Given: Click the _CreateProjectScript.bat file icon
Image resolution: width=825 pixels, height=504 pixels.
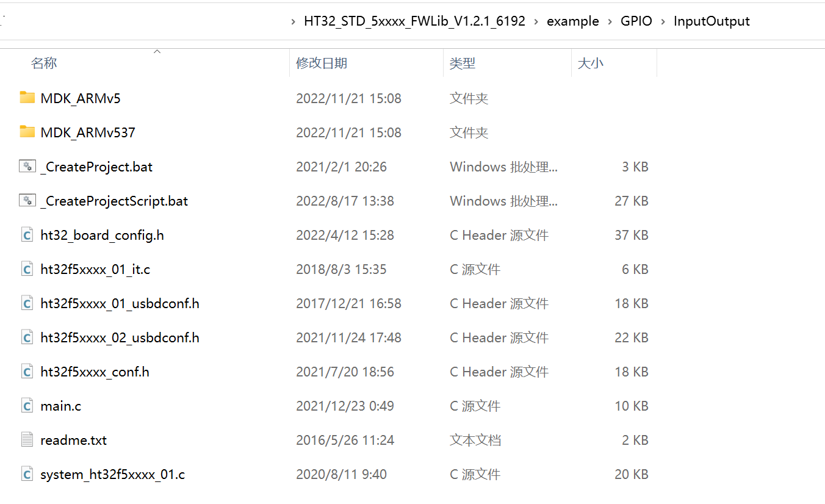Looking at the screenshot, I should (27, 200).
